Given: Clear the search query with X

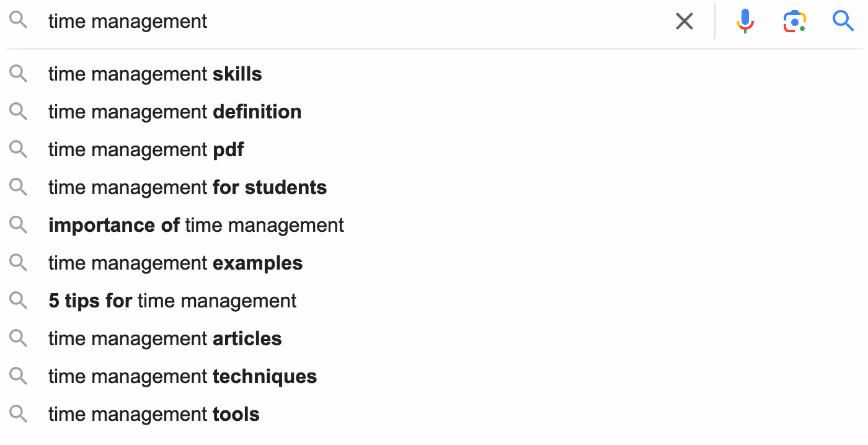Looking at the screenshot, I should coord(684,22).
